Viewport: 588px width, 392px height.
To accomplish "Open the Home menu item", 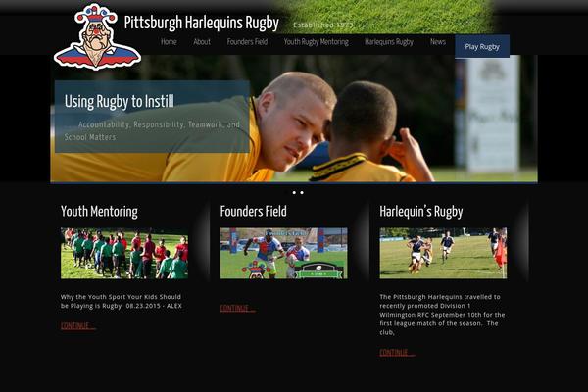I will click(169, 42).
